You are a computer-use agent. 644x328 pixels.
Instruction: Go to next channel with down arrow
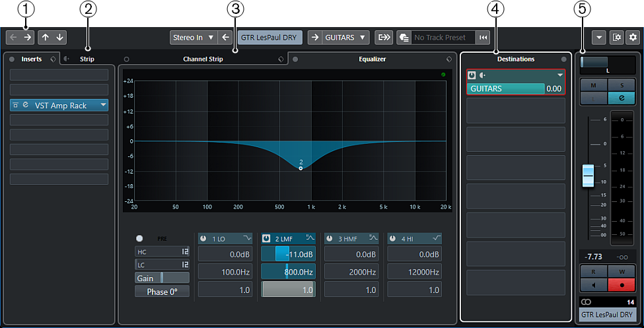coord(59,38)
